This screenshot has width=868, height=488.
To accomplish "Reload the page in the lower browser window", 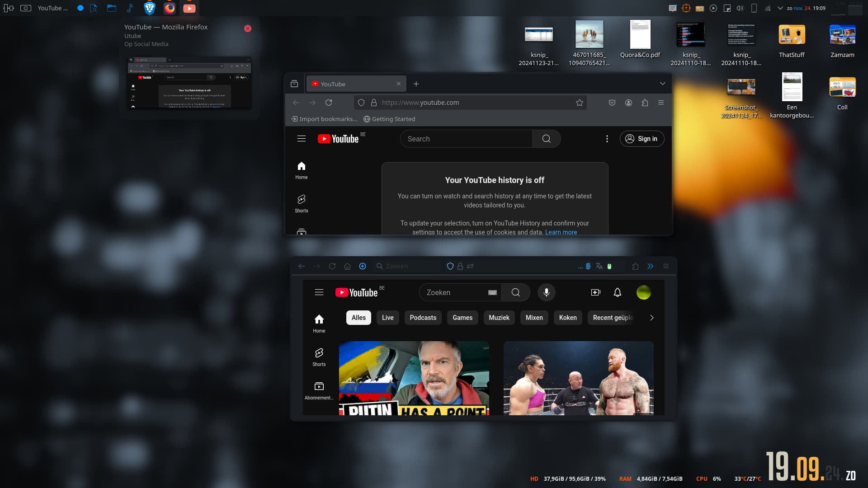I will [332, 266].
